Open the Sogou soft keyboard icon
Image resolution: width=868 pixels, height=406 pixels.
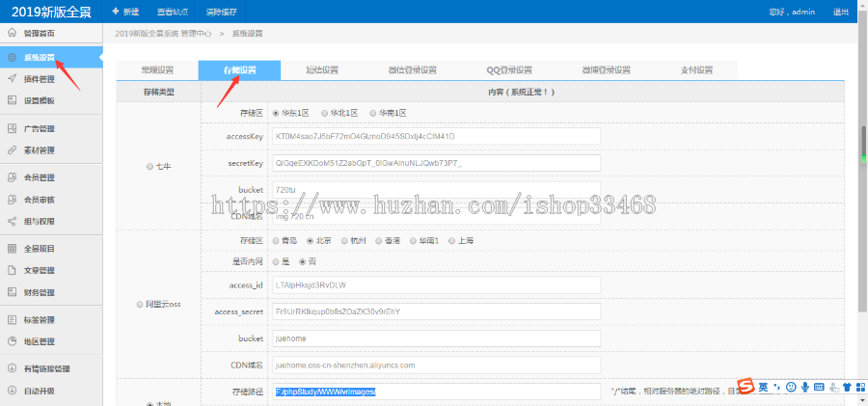pos(819,387)
